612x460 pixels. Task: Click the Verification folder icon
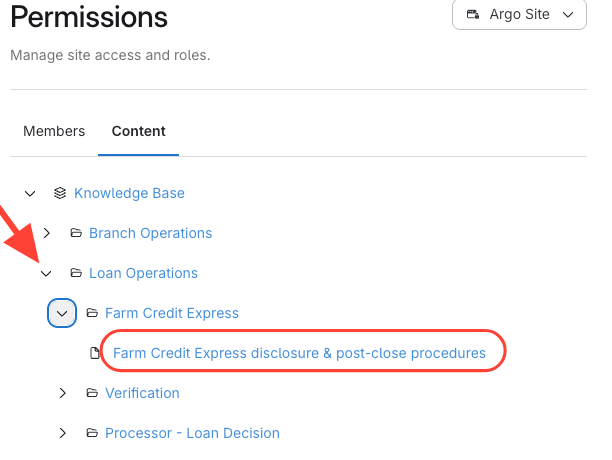(91, 393)
